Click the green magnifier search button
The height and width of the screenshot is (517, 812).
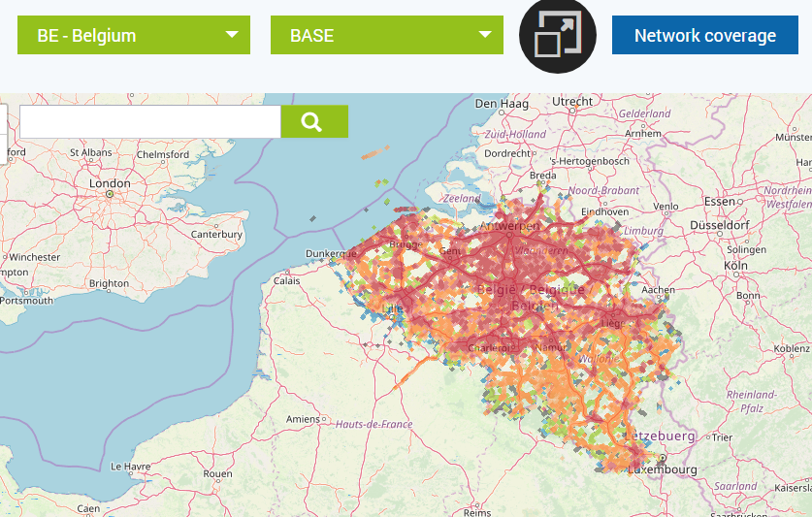314,122
